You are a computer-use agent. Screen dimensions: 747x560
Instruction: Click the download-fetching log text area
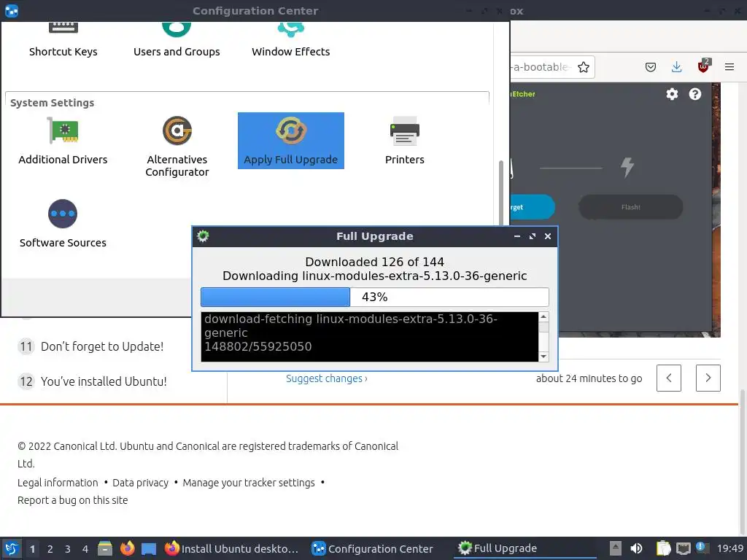(370, 337)
